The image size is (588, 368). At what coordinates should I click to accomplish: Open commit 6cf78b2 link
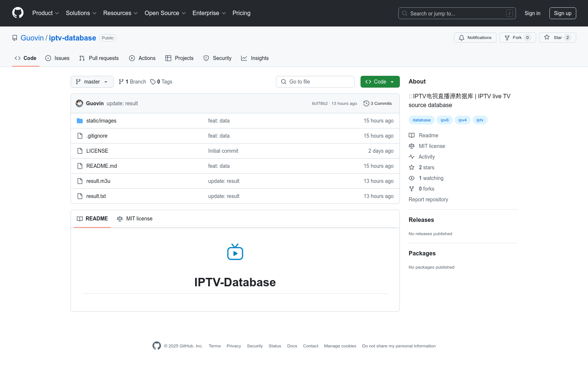click(320, 103)
